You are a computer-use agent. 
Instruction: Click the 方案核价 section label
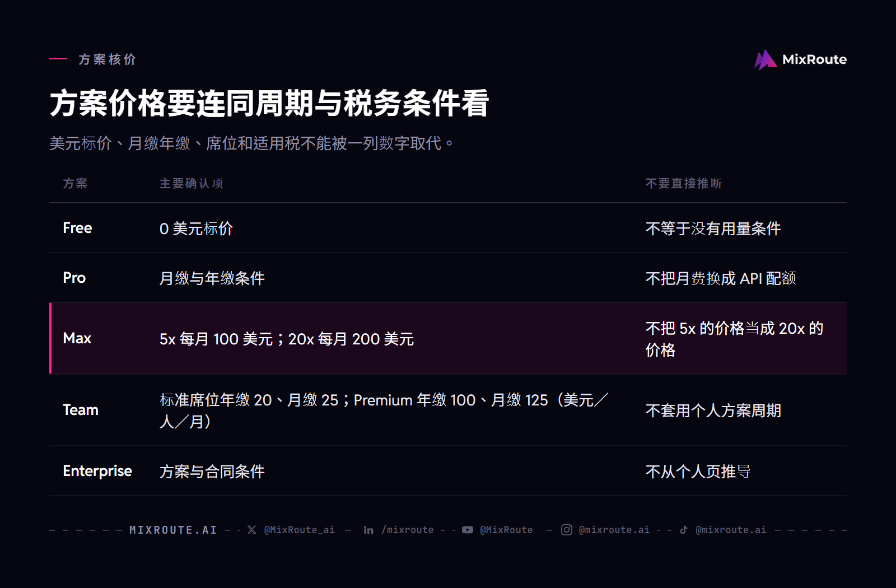pyautogui.click(x=107, y=59)
